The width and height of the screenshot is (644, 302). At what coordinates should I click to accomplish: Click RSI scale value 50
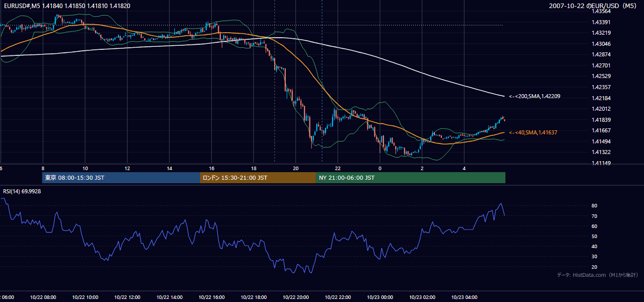594,236
